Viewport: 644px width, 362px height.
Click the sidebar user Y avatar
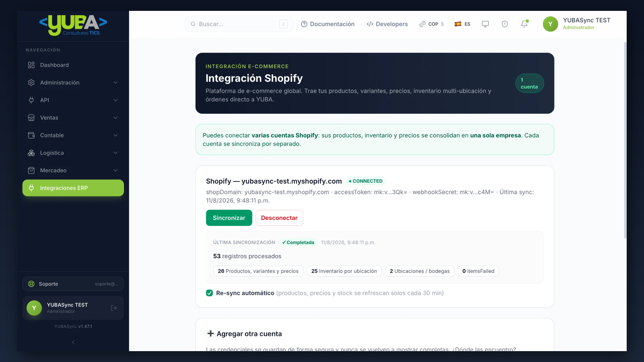pyautogui.click(x=34, y=308)
